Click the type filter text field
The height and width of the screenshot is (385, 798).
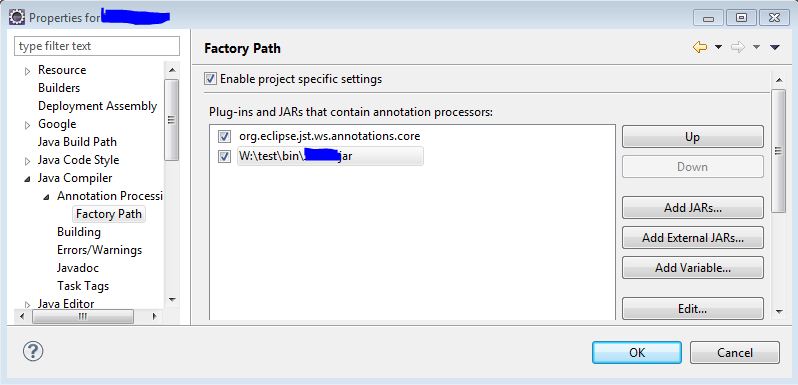click(97, 46)
